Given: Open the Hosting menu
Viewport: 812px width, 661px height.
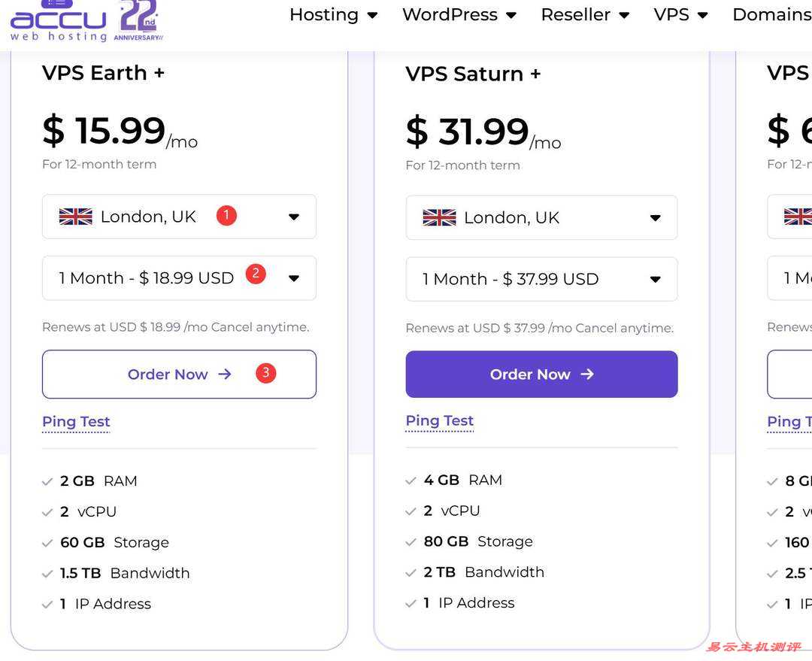Looking at the screenshot, I should [333, 14].
